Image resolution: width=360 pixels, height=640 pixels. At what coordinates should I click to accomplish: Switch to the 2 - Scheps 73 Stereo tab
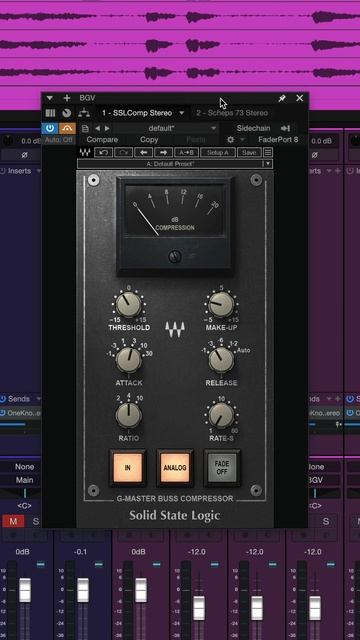(232, 113)
